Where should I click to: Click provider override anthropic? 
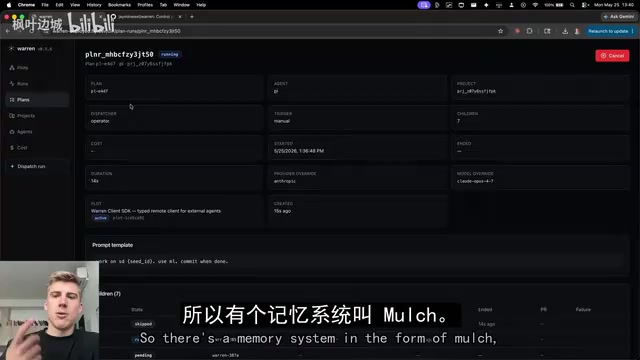pos(284,181)
